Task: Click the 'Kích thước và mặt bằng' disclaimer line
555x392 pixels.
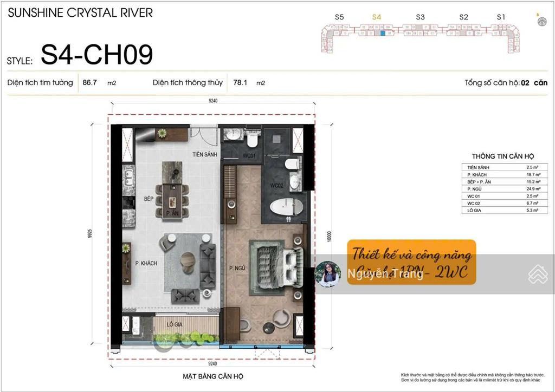Action: coord(473,375)
